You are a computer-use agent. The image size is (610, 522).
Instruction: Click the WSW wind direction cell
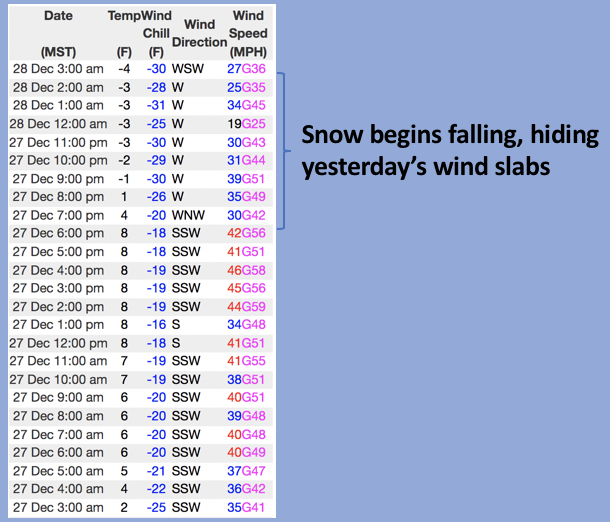[x=187, y=69]
